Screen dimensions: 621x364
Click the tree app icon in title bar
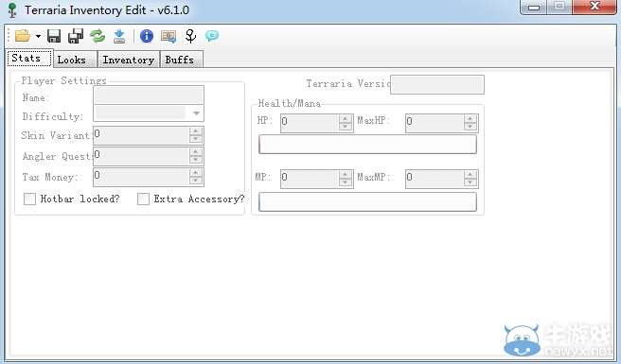click(12, 10)
